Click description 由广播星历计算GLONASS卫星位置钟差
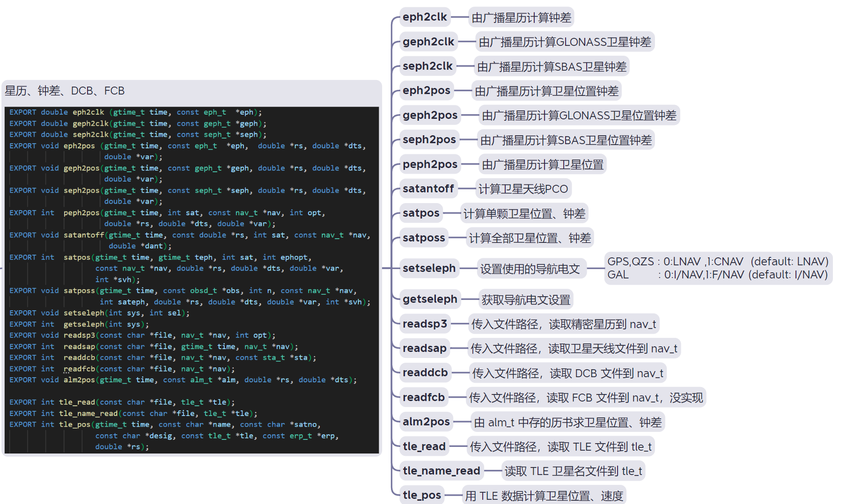Image resolution: width=854 pixels, height=504 pixels. coord(579,116)
